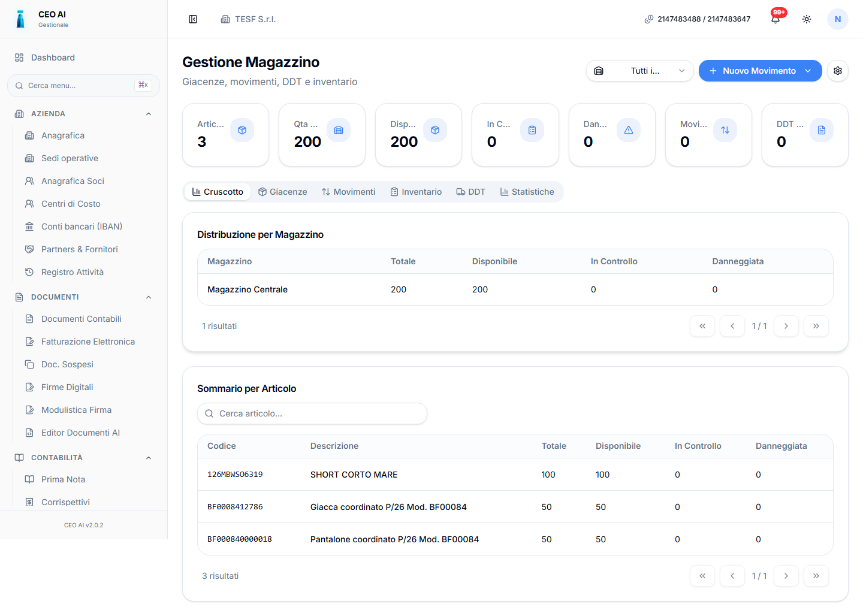Click the TESF S.r.l. company name
This screenshot has width=863, height=616.
(255, 19)
